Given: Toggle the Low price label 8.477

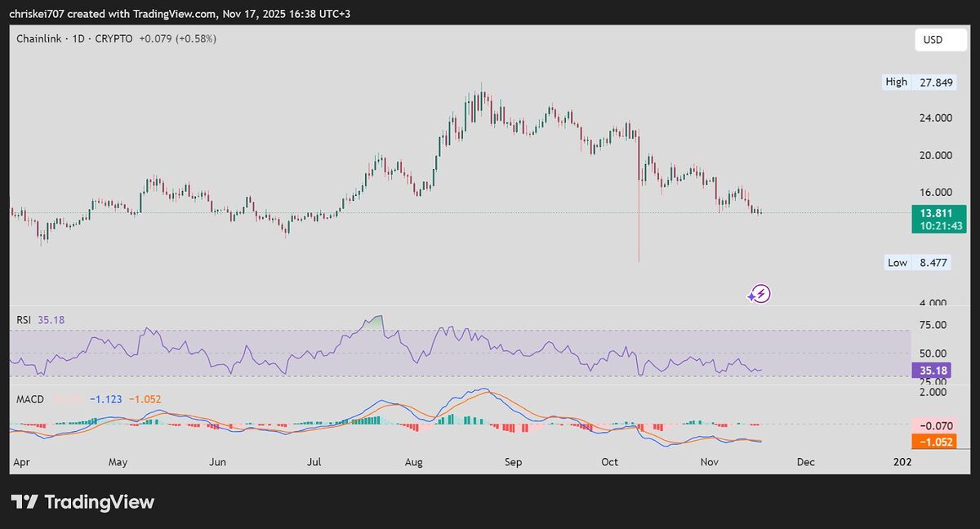Looking at the screenshot, I should [x=917, y=262].
